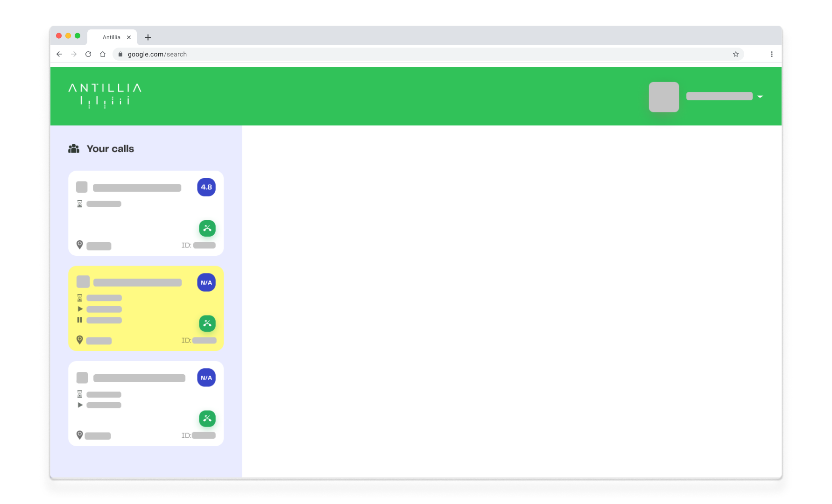This screenshot has width=832, height=504.
Task: Click the ID label in the bottom white card
Action: (186, 436)
